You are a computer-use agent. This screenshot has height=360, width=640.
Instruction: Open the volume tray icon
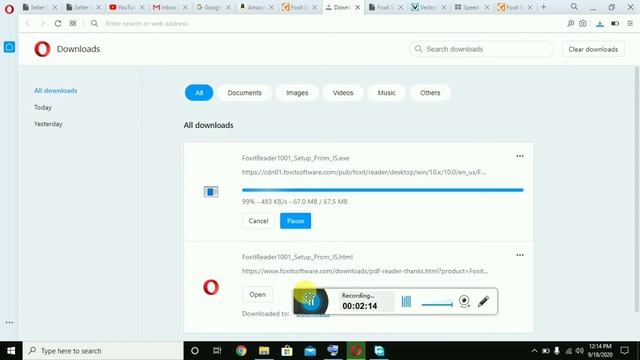(579, 351)
